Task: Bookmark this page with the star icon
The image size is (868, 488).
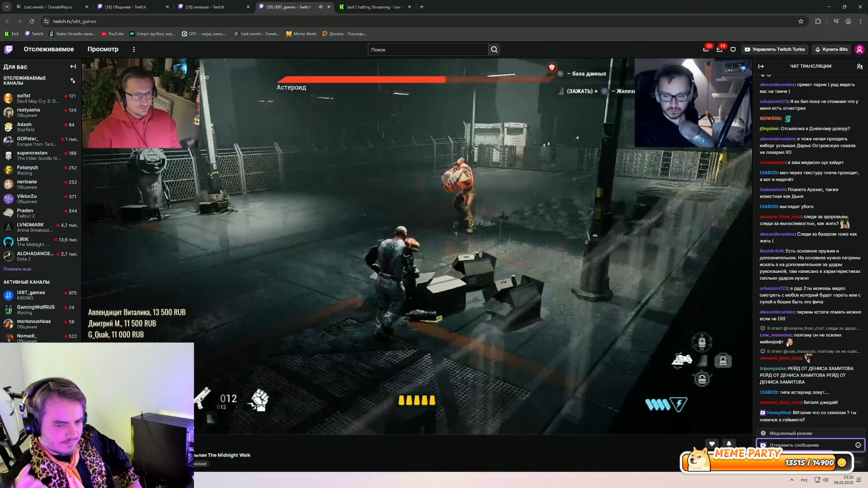Action: coord(801,21)
